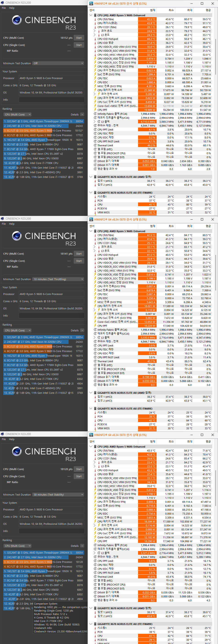
Task: Click Start button beside 18152 pts score
Action: (79, 38)
